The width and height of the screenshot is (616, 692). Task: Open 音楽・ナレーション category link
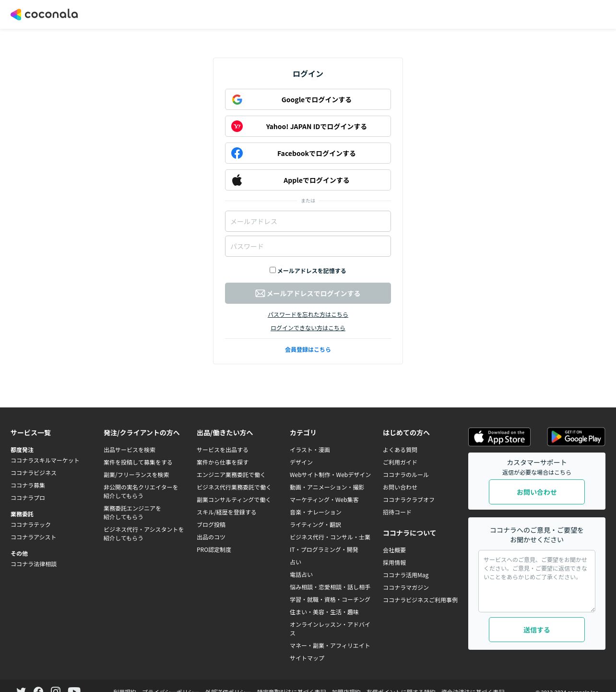click(x=316, y=513)
